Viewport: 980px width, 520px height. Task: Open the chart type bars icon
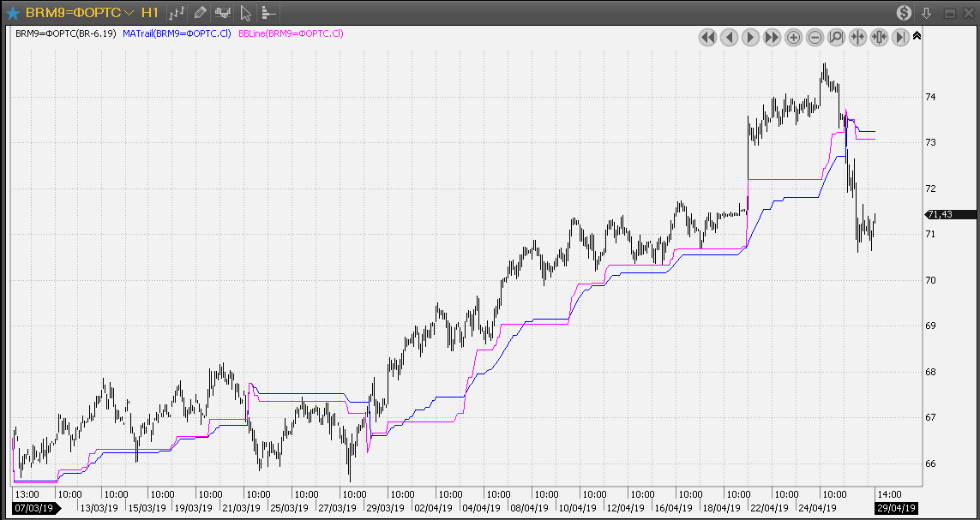177,13
